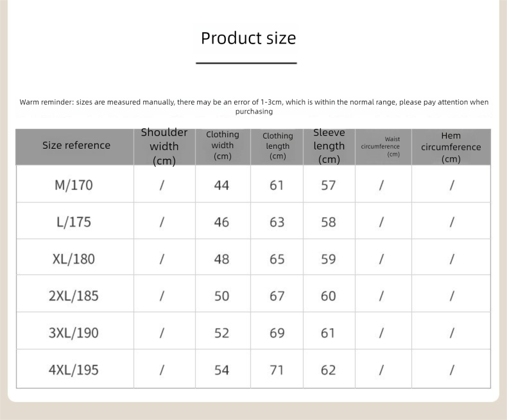Click the M/170 size row label
This screenshot has height=420, width=507.
74,185
